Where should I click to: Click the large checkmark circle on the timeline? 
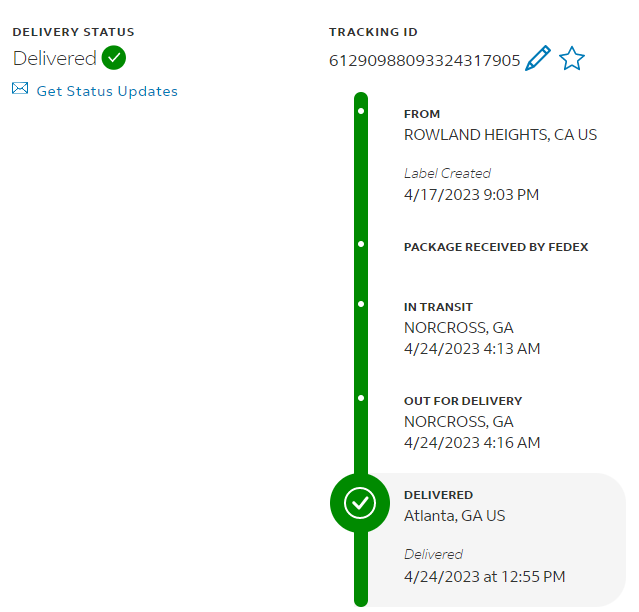(360, 503)
